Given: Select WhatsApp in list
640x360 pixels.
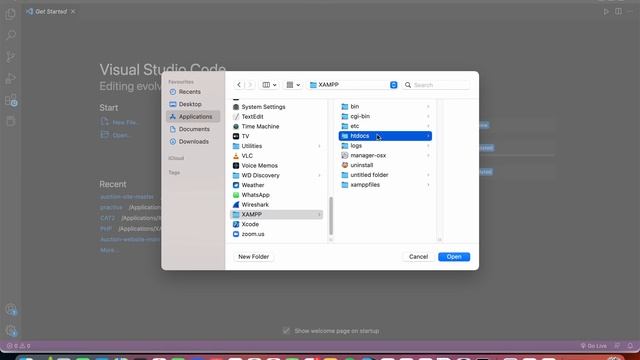Looking at the screenshot, I should coord(277,195).
